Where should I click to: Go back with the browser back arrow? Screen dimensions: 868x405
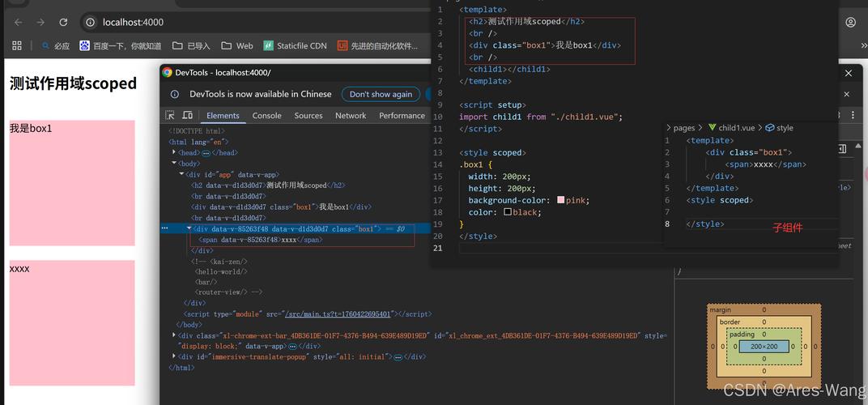19,22
